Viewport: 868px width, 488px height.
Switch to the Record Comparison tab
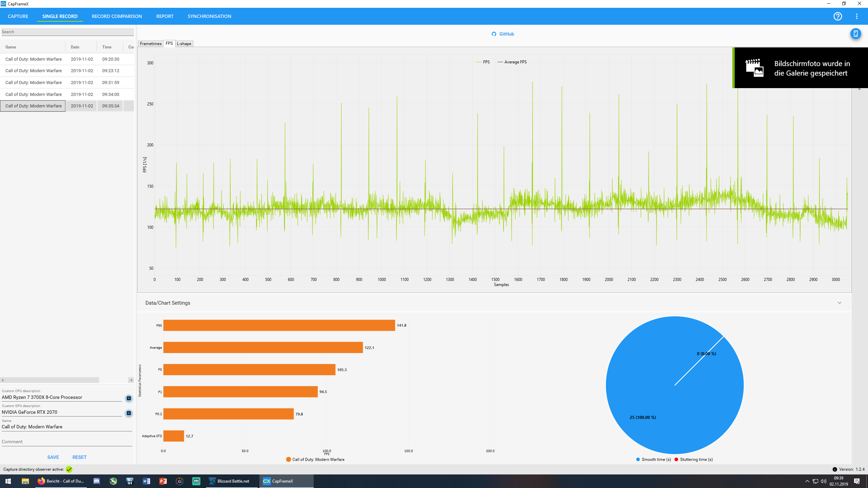[x=117, y=16]
